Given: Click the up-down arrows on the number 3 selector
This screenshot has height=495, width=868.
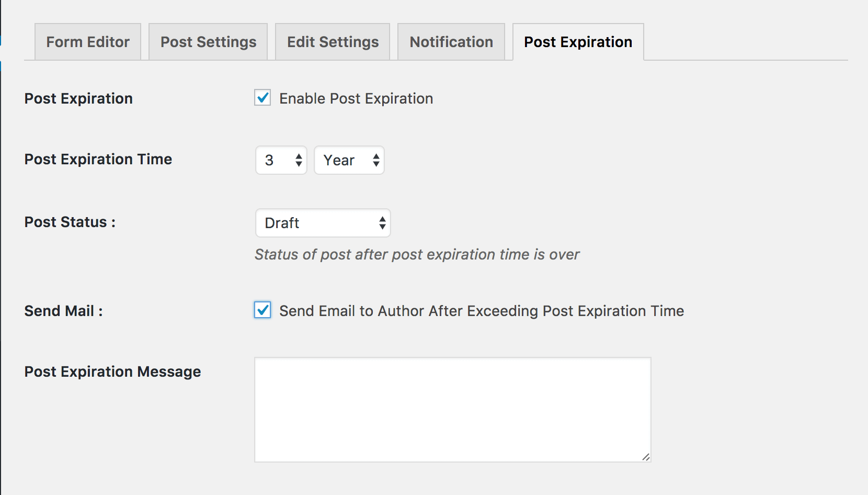Looking at the screenshot, I should (299, 160).
